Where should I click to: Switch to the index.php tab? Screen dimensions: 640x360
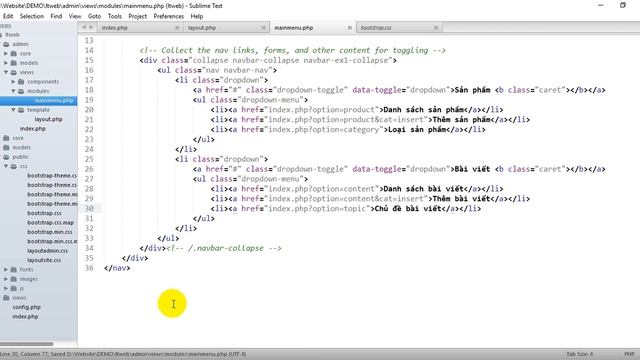140,28
